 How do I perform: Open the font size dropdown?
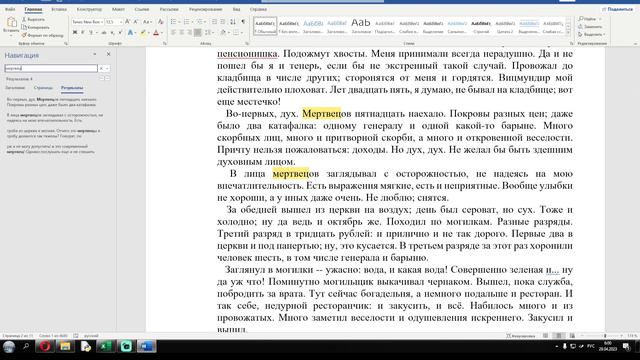click(121, 22)
